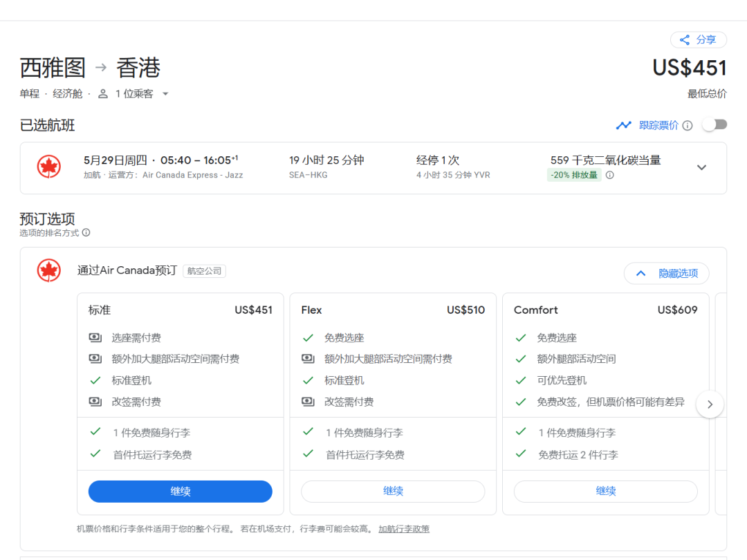Click 免费改签，但机票价格可能有差异 text

pyautogui.click(x=611, y=402)
